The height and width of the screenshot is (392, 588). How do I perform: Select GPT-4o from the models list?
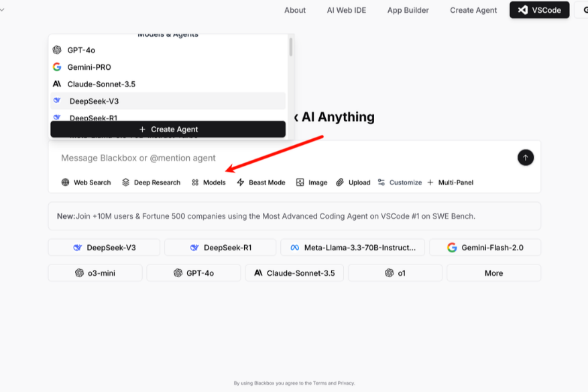(x=168, y=50)
